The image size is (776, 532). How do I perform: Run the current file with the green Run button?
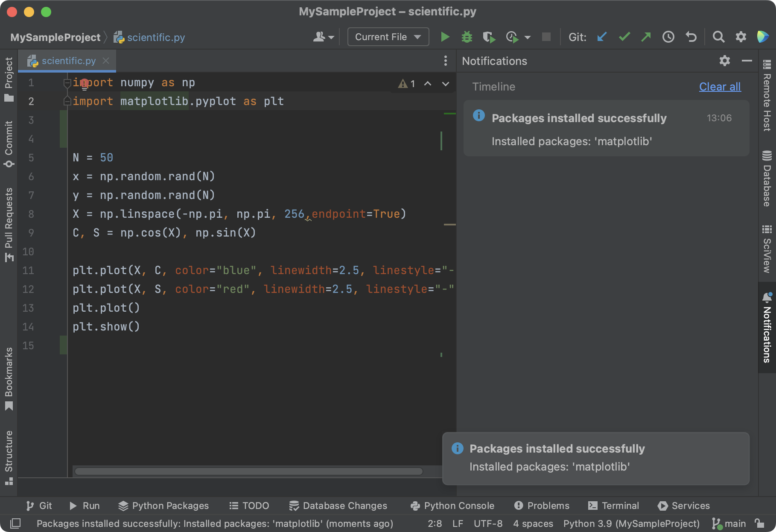coord(445,37)
